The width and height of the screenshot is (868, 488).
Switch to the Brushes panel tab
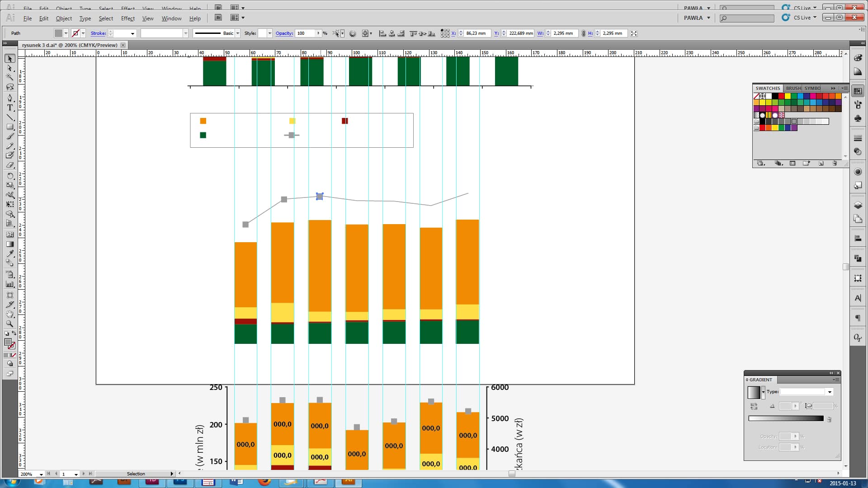coord(793,88)
